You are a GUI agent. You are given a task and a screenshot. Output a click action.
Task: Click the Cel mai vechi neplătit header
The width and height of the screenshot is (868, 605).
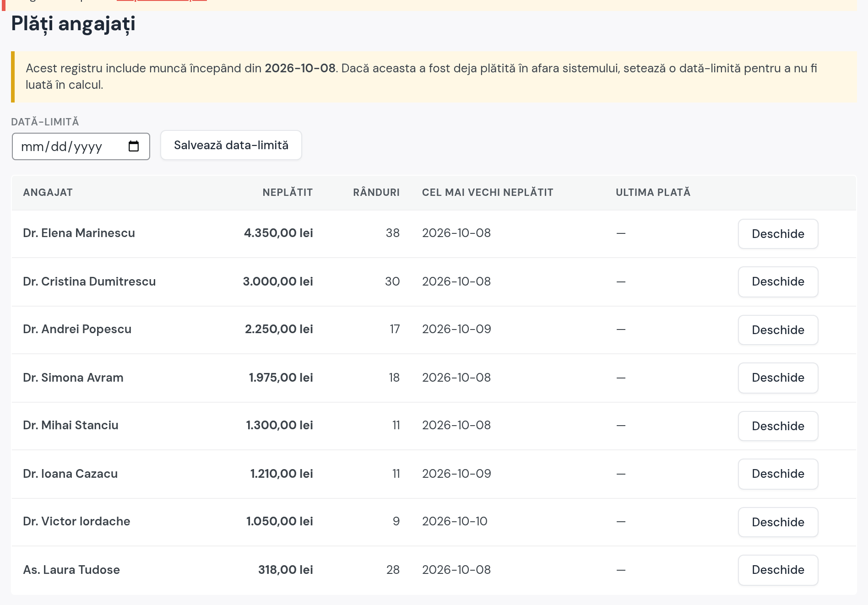click(488, 192)
